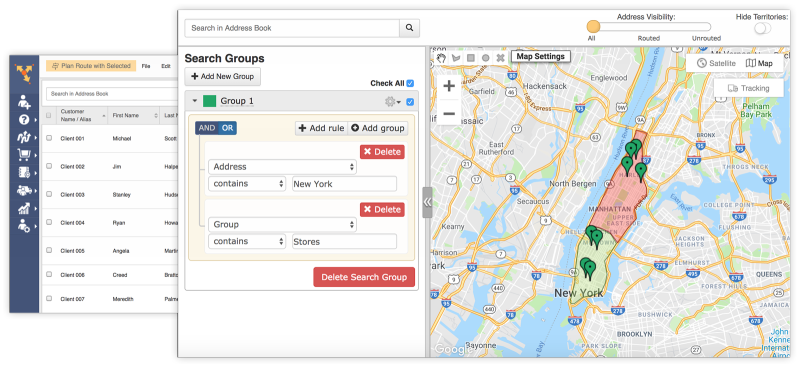Check the Client 003 row checkbox
The height and width of the screenshot is (370, 800).
[49, 194]
